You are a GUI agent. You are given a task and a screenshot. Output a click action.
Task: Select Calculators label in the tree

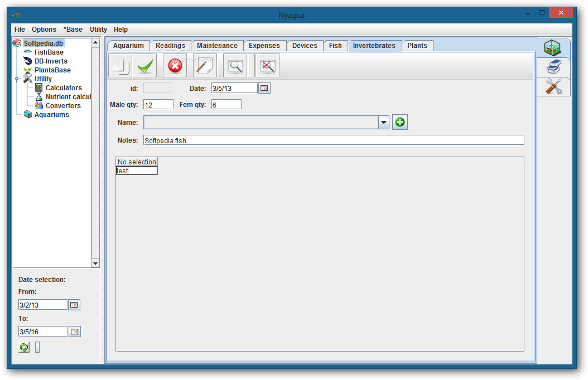[x=64, y=87]
